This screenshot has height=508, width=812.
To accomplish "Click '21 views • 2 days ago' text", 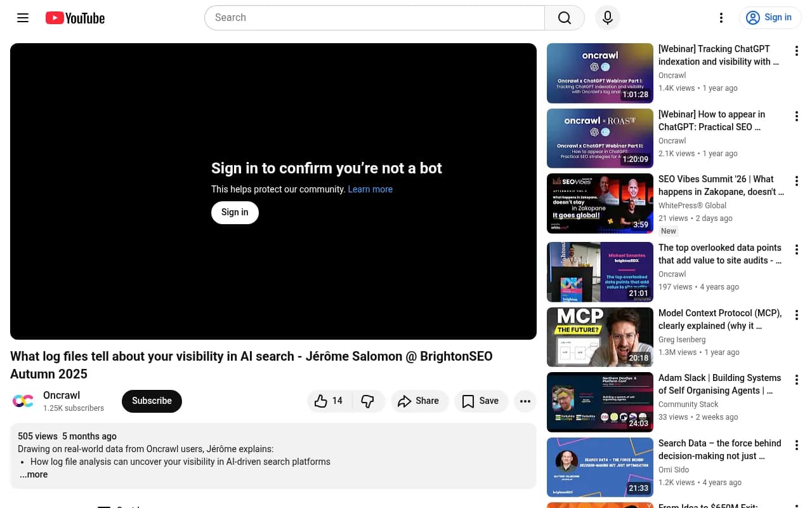I will pos(695,218).
